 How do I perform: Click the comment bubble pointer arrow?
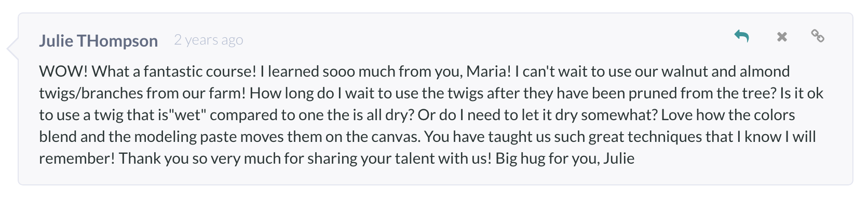12,49
